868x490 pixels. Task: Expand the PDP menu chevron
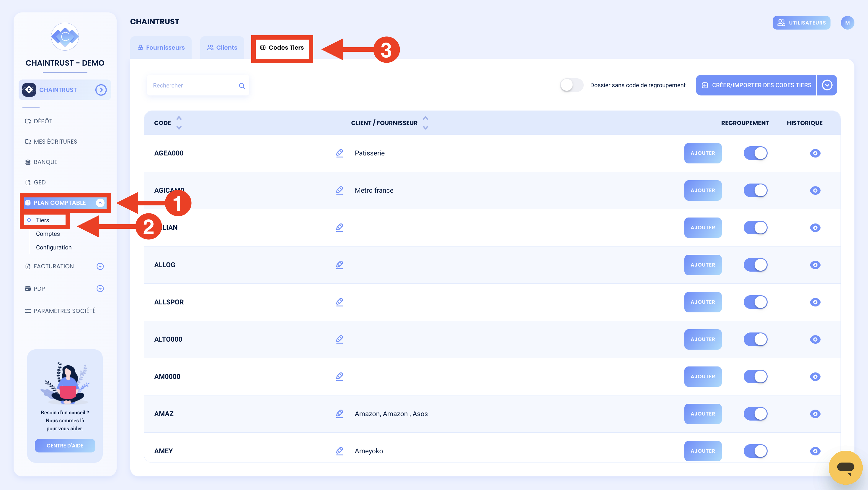pyautogui.click(x=100, y=289)
